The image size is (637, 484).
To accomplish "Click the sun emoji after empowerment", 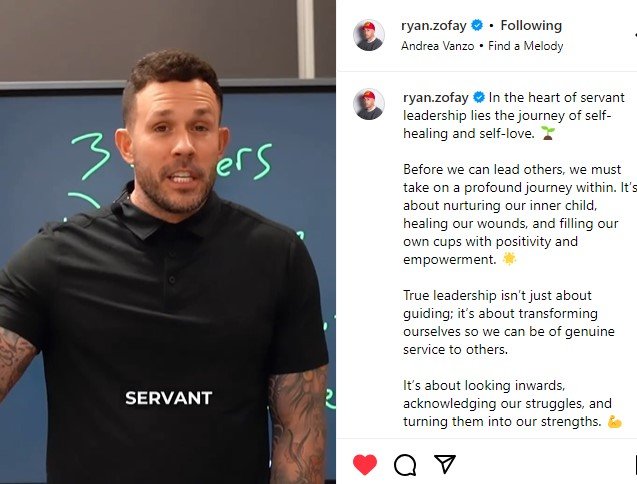I will (x=509, y=259).
